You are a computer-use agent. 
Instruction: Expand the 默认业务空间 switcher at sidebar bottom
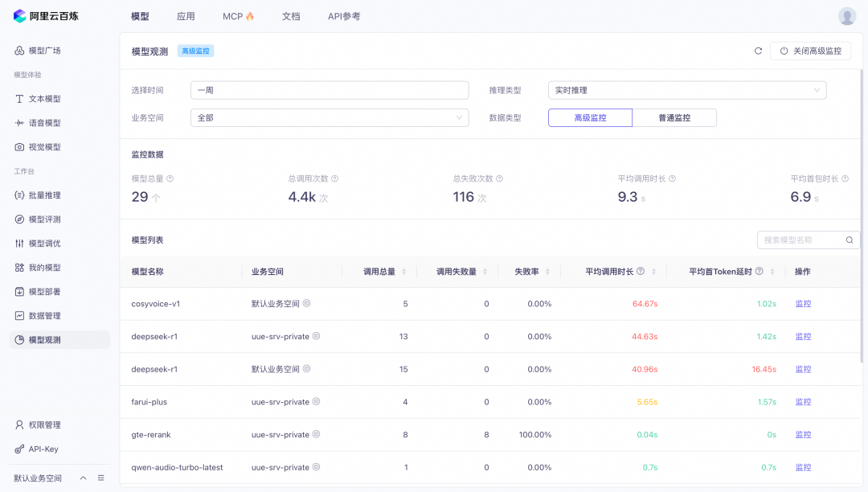pyautogui.click(x=83, y=478)
